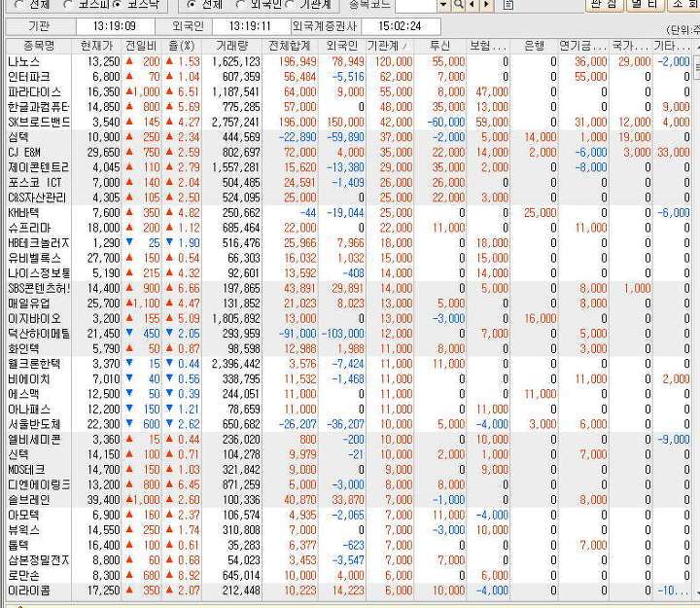Click the 관심 button
This screenshot has height=608, width=700.
point(604,5)
